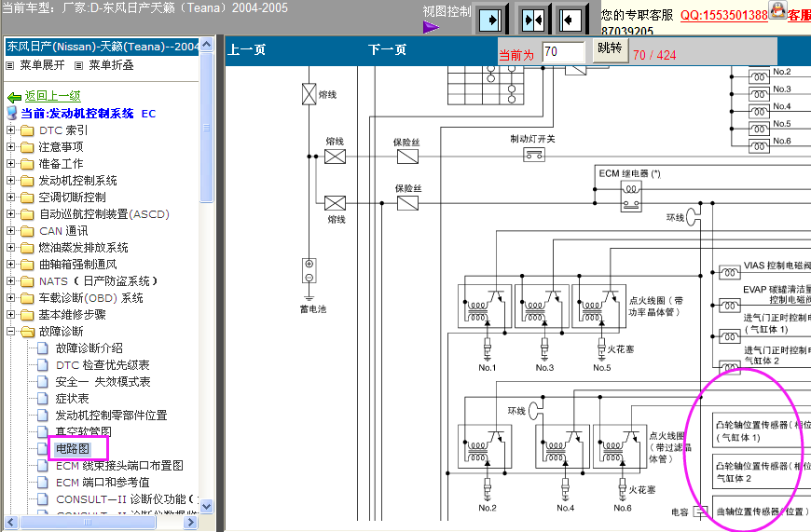Viewport: 811px width, 532px height.
Task: Click the 菜单展开 expand-all icon
Action: [10, 65]
